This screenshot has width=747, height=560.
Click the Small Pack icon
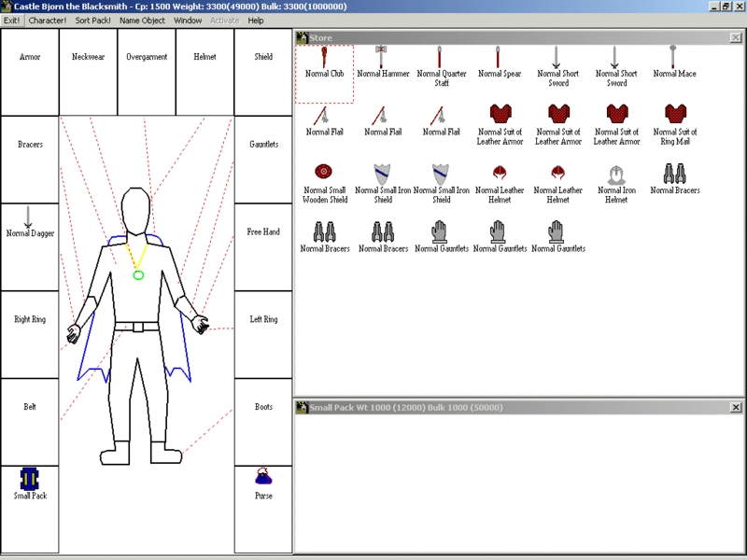[30, 478]
